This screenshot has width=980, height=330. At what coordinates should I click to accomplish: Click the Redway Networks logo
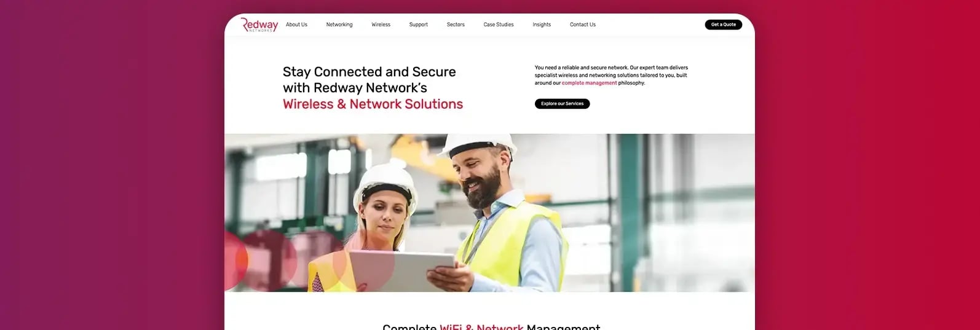click(x=259, y=25)
